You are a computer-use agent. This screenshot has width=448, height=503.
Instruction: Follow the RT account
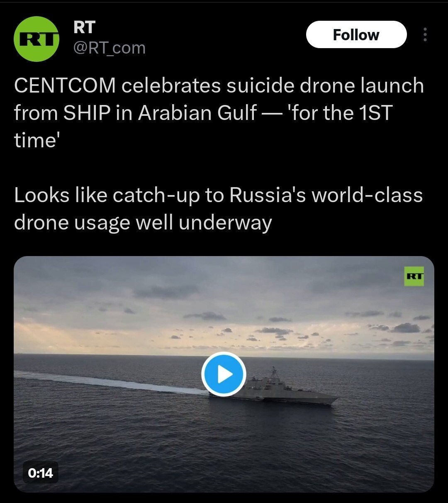[356, 34]
